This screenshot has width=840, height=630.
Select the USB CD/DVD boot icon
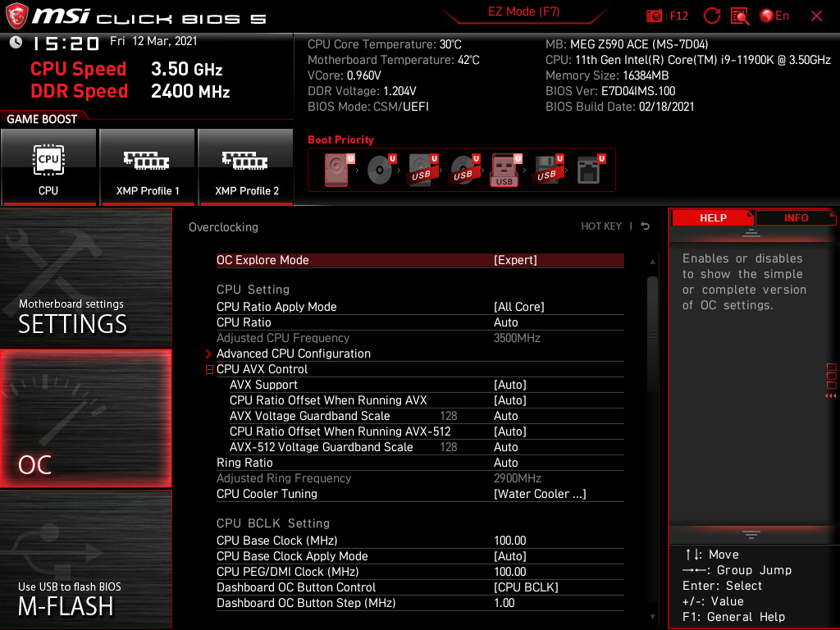point(464,169)
